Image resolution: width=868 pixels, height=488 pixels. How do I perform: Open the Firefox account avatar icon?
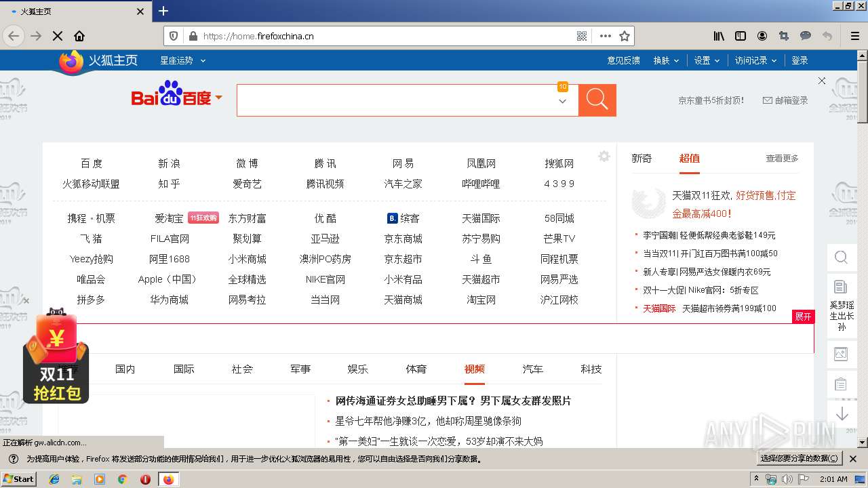[762, 36]
